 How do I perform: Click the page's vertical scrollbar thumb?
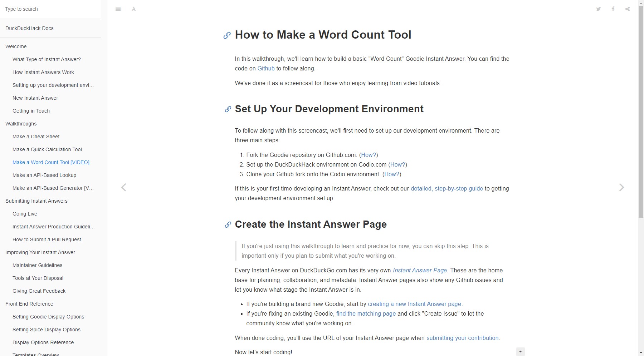coord(641,111)
